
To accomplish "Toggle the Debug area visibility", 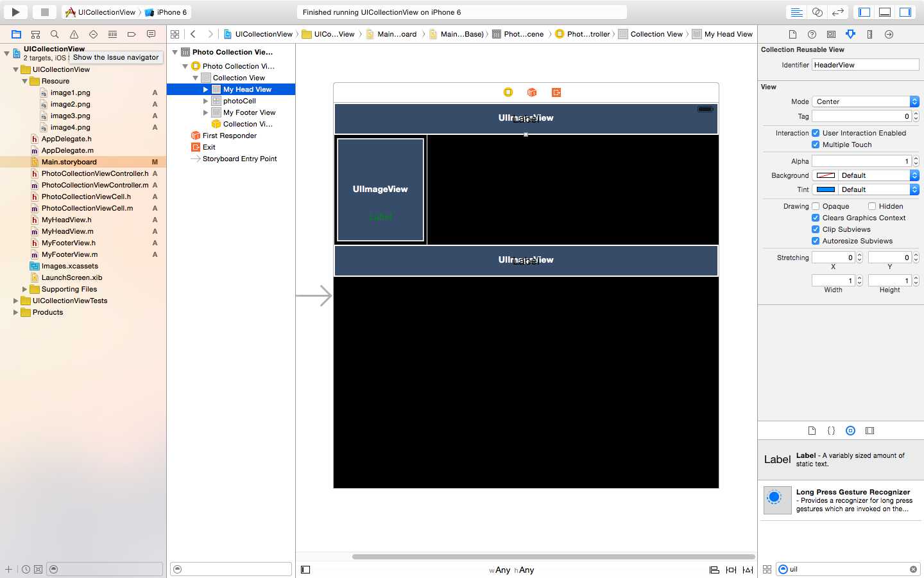I will coord(885,12).
